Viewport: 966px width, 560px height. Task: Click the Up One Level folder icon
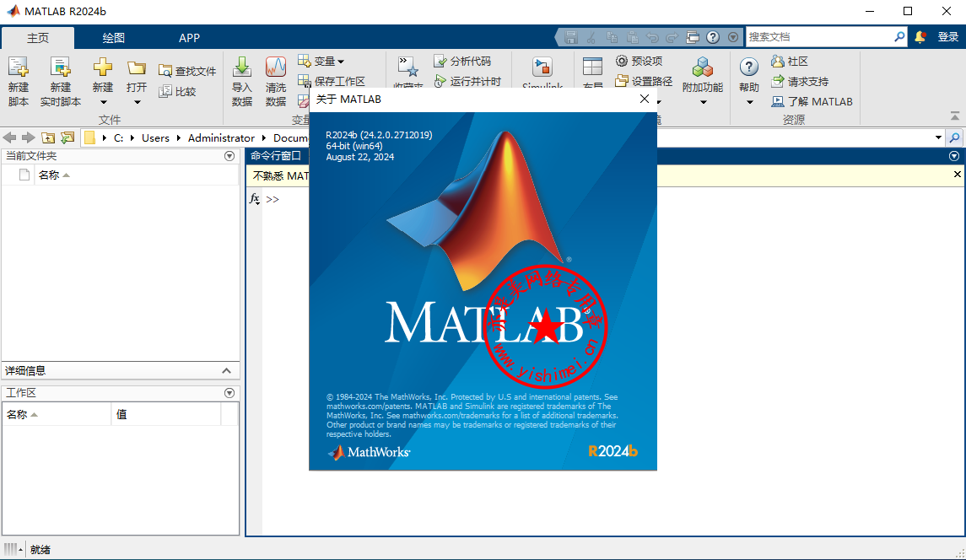point(48,137)
